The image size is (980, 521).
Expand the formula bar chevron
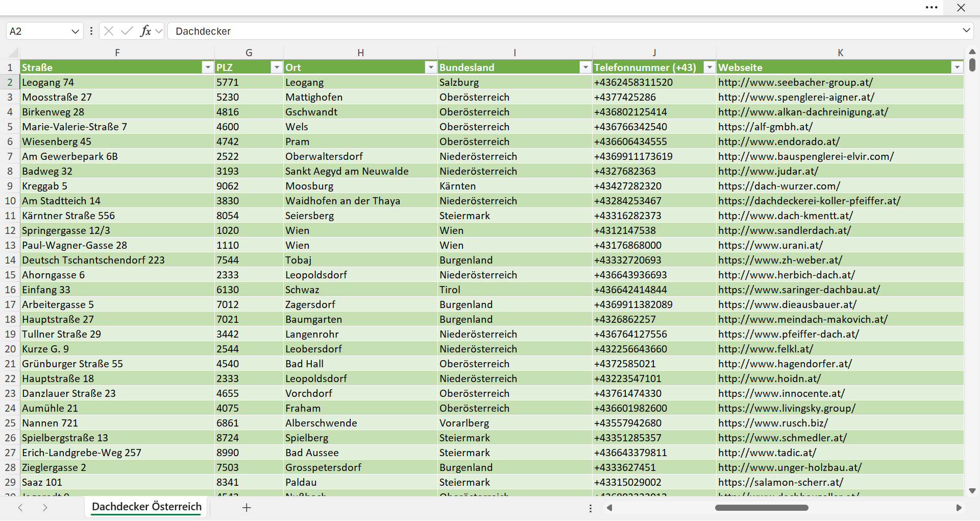pos(966,31)
